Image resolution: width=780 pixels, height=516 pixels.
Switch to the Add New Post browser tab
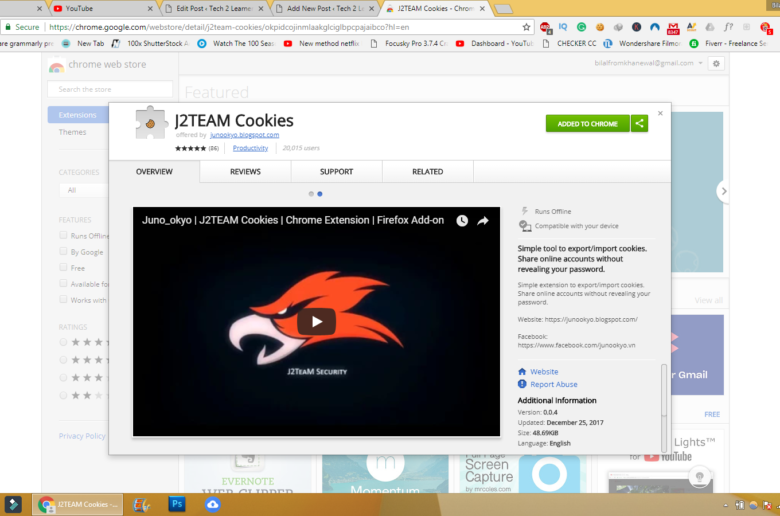pyautogui.click(x=325, y=8)
